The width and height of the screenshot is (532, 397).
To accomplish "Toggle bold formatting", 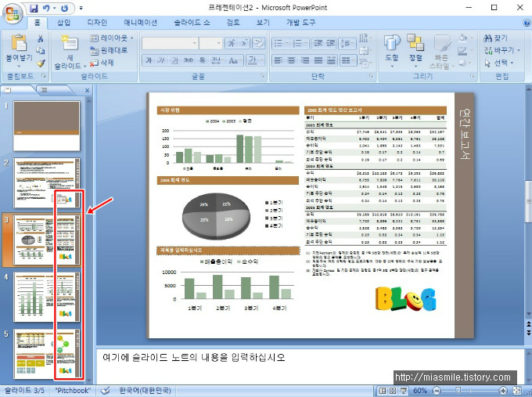I will point(149,60).
